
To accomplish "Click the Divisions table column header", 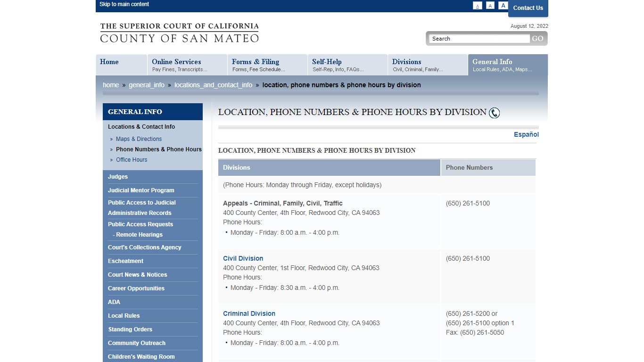I will click(x=329, y=167).
